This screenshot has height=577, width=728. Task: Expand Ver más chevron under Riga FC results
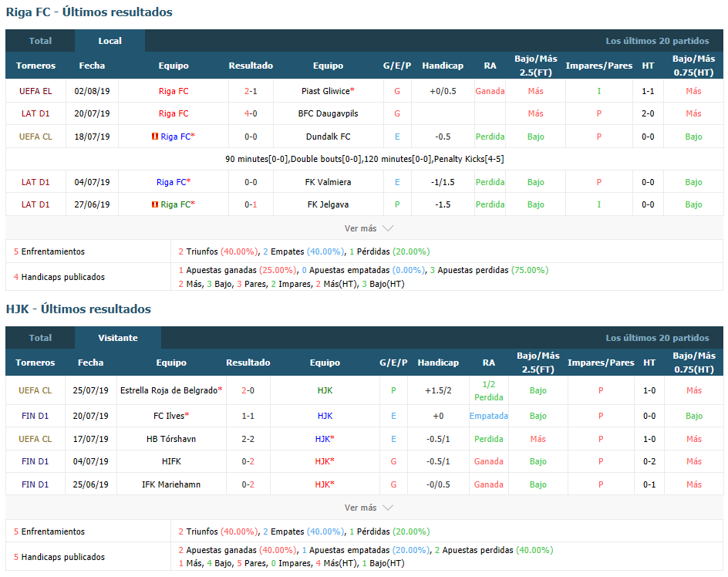click(x=388, y=228)
